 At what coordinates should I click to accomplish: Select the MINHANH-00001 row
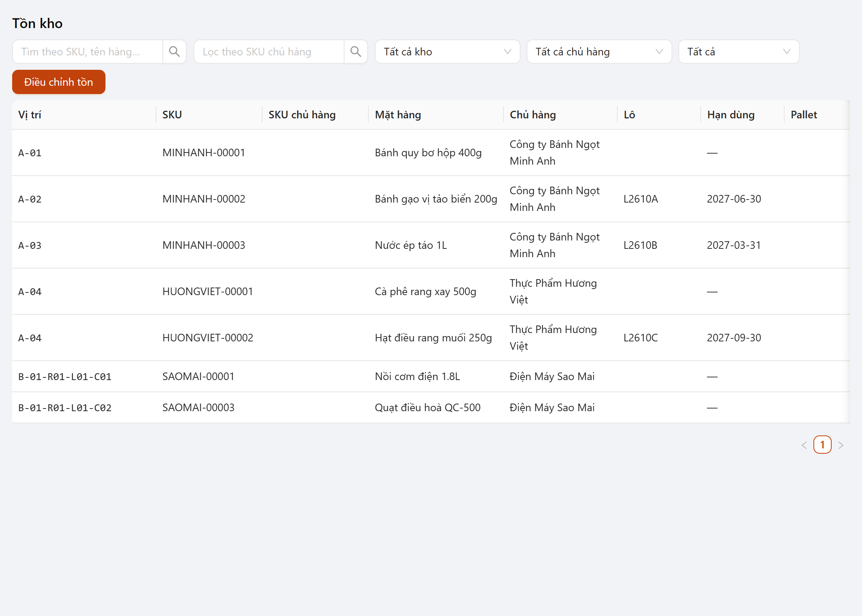click(431, 152)
